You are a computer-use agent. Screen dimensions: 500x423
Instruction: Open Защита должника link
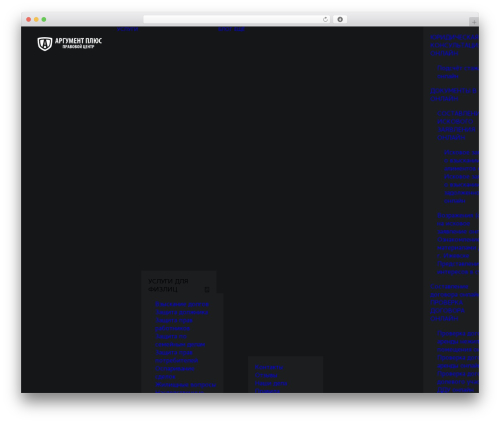[182, 312]
